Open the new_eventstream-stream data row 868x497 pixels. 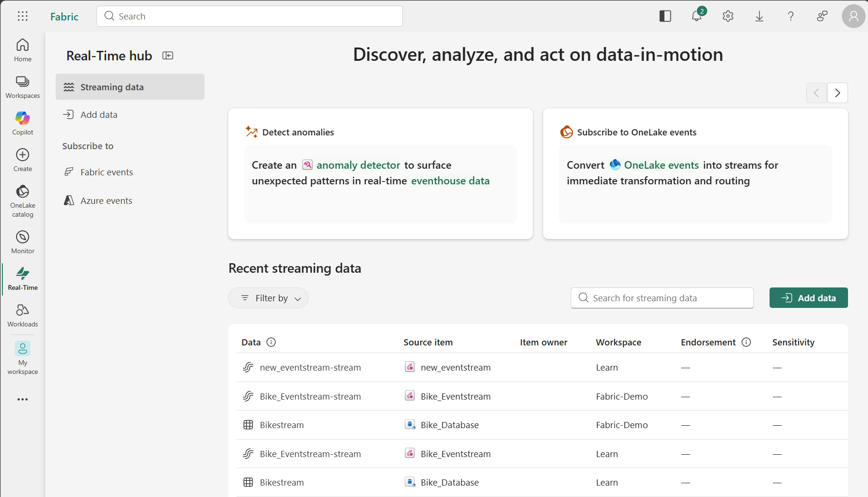pyautogui.click(x=310, y=367)
